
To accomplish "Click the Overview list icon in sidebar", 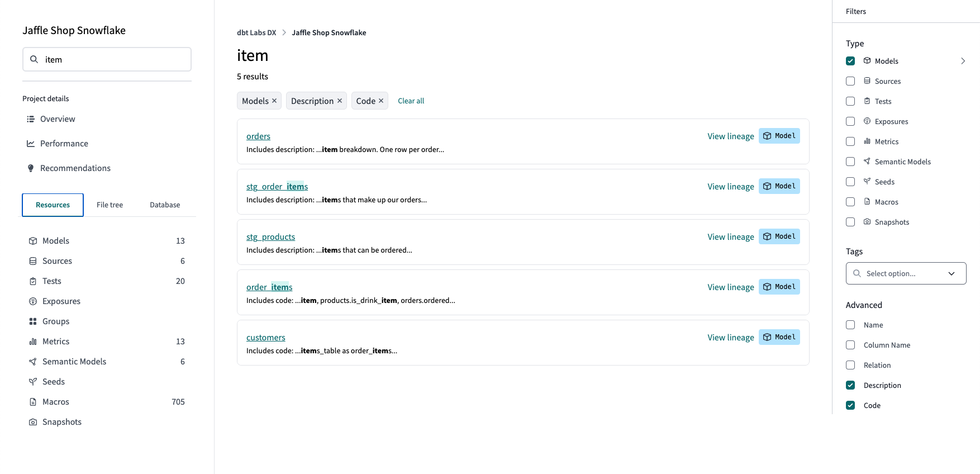I will (31, 119).
